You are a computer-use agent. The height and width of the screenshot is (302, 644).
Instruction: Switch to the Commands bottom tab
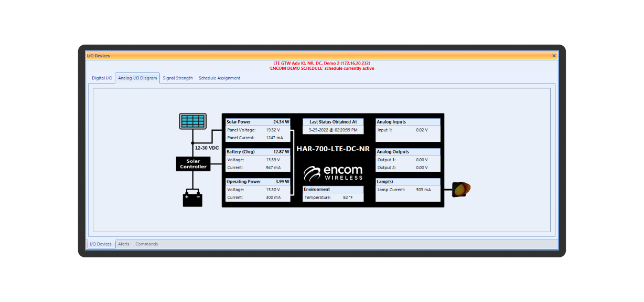pyautogui.click(x=146, y=244)
